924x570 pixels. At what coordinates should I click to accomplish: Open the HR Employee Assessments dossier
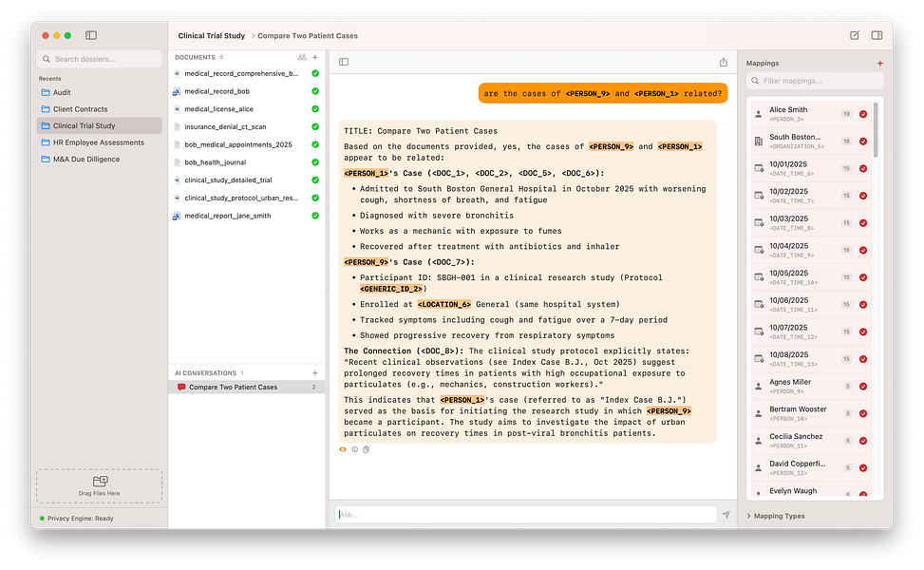click(x=99, y=142)
